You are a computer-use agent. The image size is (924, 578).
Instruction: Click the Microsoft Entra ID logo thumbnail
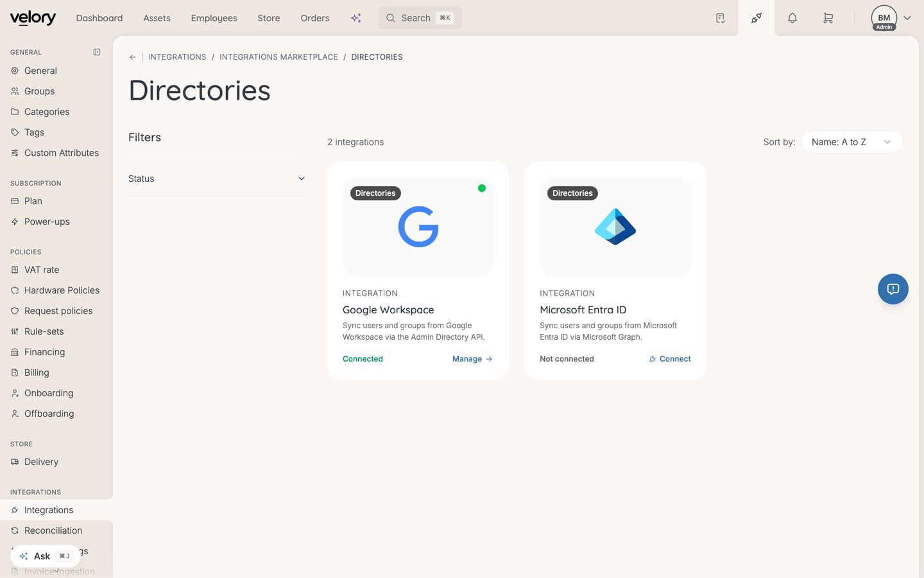(x=615, y=227)
